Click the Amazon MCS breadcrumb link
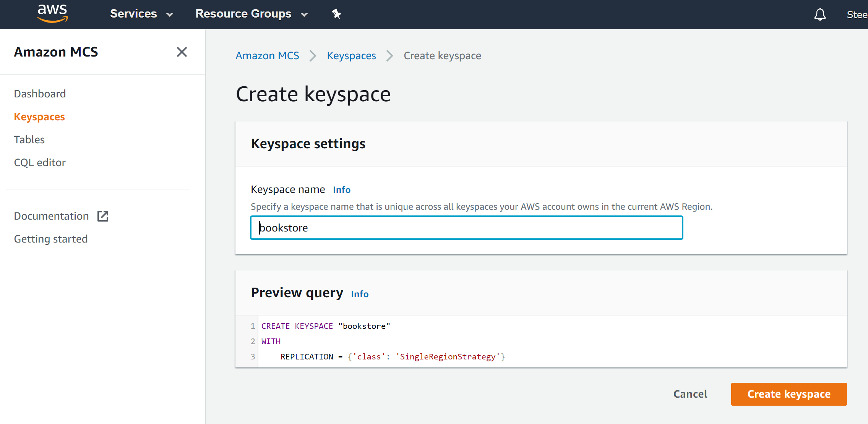The width and height of the screenshot is (868, 424). [267, 56]
